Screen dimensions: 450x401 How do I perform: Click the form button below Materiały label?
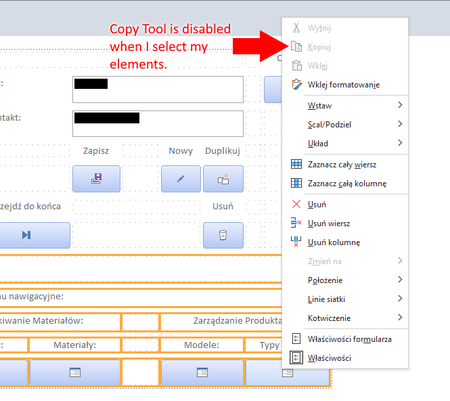[75, 372]
